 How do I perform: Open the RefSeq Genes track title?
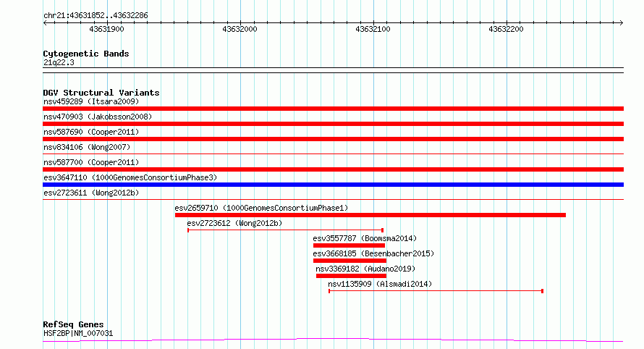[x=73, y=324]
